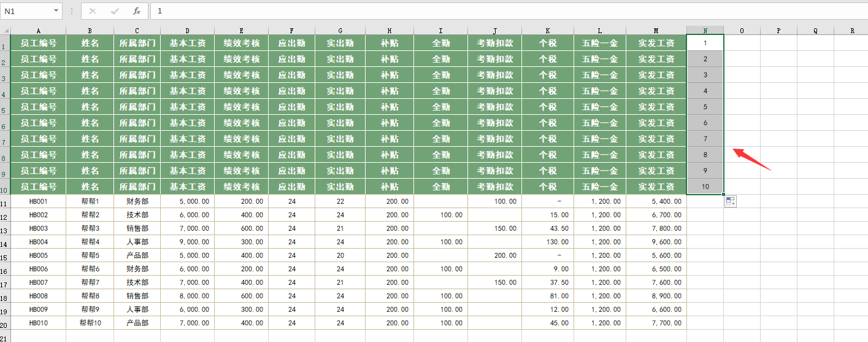
Task: Select row 11 header
Action: (x=5, y=202)
